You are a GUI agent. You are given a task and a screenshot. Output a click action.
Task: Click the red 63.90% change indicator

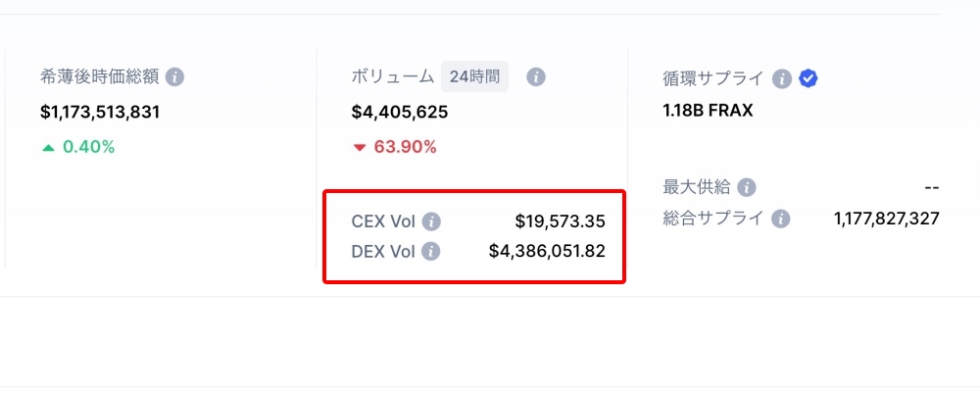[395, 147]
